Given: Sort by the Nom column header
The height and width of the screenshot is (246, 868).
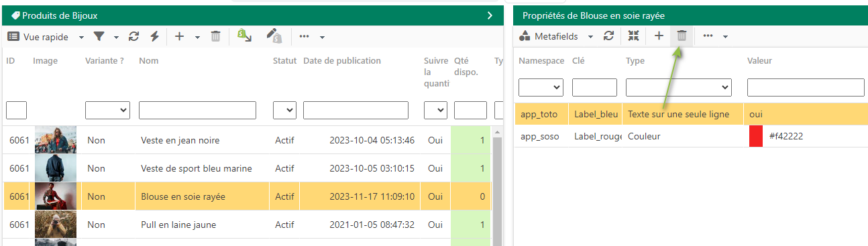Looking at the screenshot, I should tap(148, 61).
